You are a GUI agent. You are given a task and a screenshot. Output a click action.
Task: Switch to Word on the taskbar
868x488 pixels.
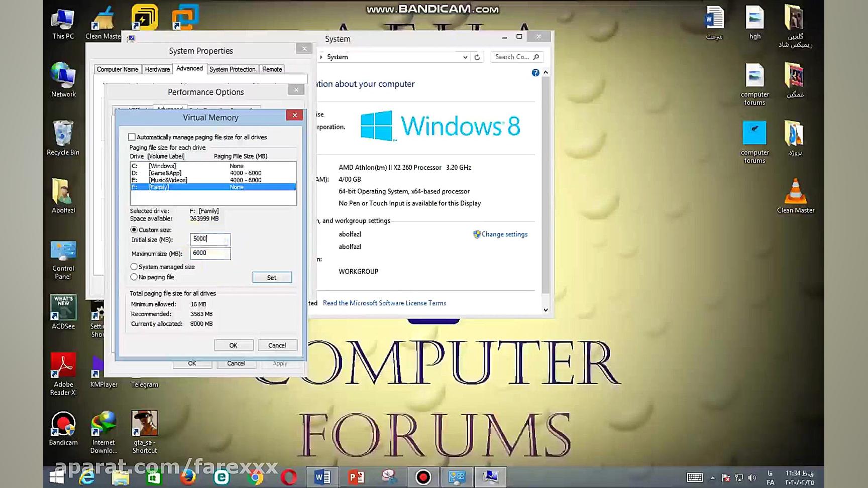click(322, 477)
